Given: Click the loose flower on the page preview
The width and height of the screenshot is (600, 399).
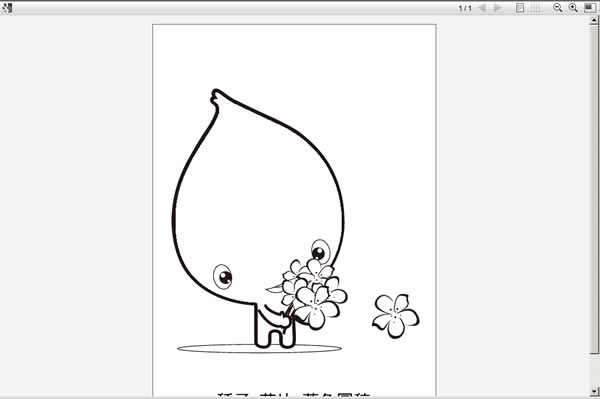Looking at the screenshot, I should point(396,316).
